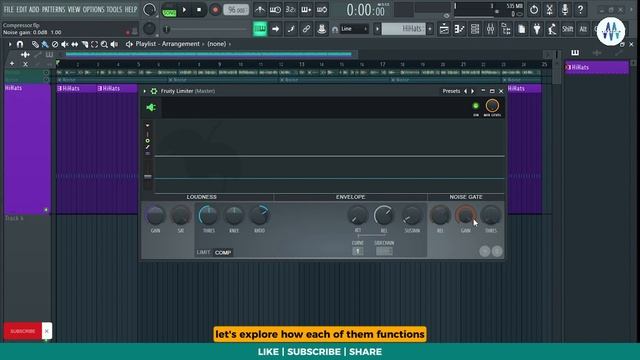Click the undo history circular arrow icon
Image resolution: width=640 pixels, height=360 pixels.
pyautogui.click(x=534, y=9)
